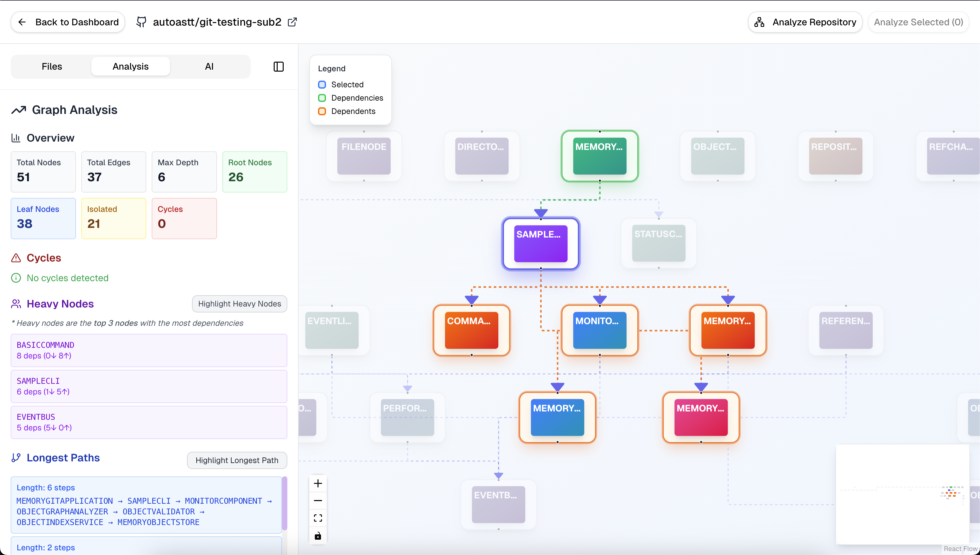Click Analyze Repository button
980x555 pixels.
point(805,22)
